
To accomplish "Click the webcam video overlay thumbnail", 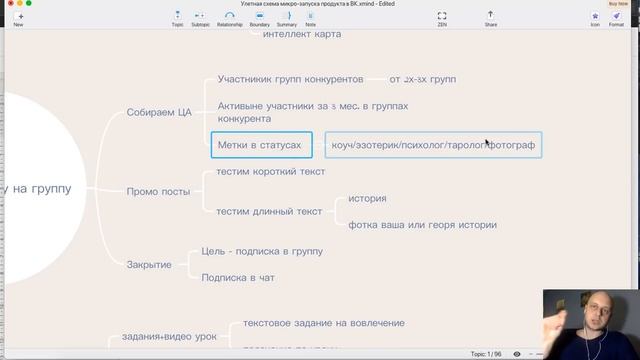I will click(591, 324).
